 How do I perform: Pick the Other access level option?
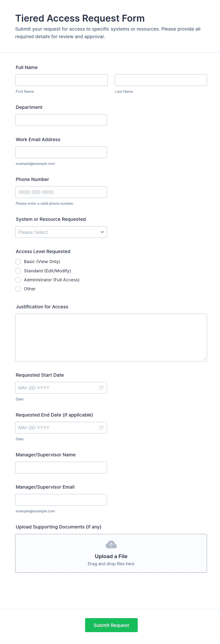18,289
